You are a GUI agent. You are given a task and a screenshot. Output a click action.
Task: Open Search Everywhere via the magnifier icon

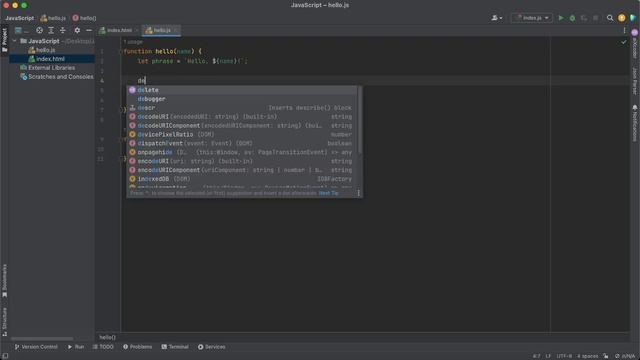coord(610,18)
